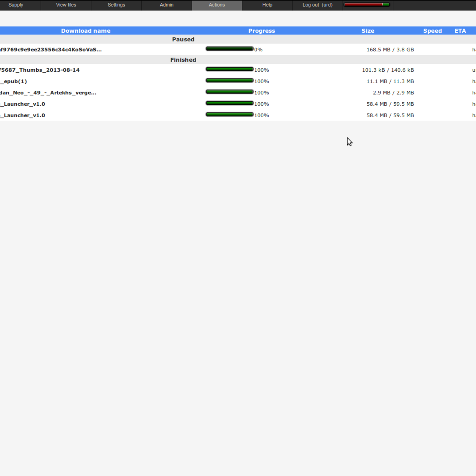Click the 0% progress bar of paused download
Viewport: 476px width, 476px height.
(229, 49)
